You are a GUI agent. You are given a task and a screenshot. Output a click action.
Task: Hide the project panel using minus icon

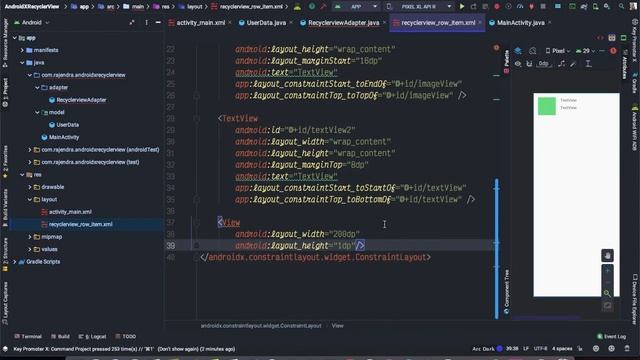tap(158, 23)
